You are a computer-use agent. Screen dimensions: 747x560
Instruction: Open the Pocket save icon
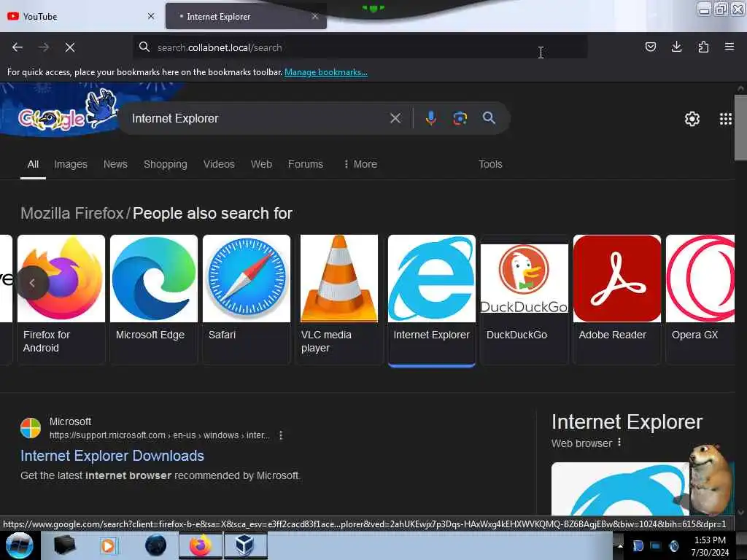click(650, 47)
